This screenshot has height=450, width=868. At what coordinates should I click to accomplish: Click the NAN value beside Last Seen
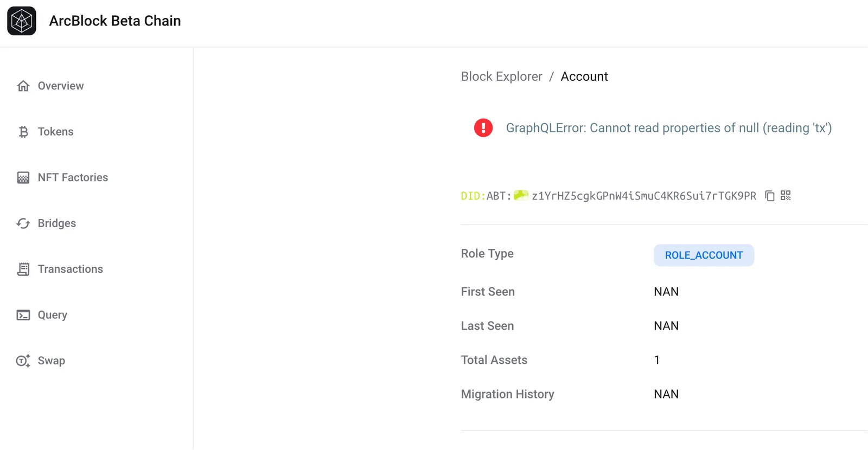coord(666,326)
